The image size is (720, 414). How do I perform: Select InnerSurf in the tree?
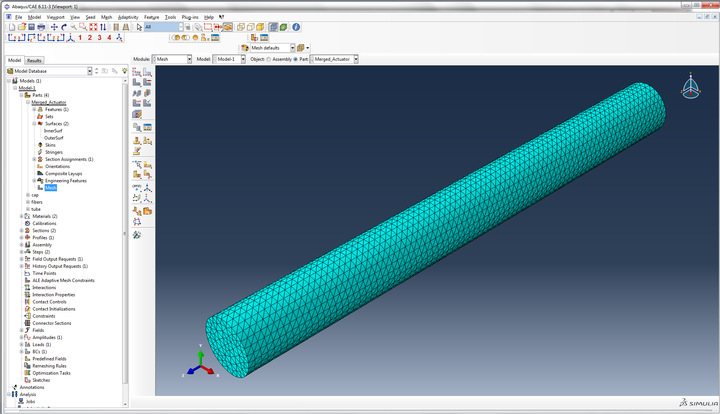coord(53,131)
